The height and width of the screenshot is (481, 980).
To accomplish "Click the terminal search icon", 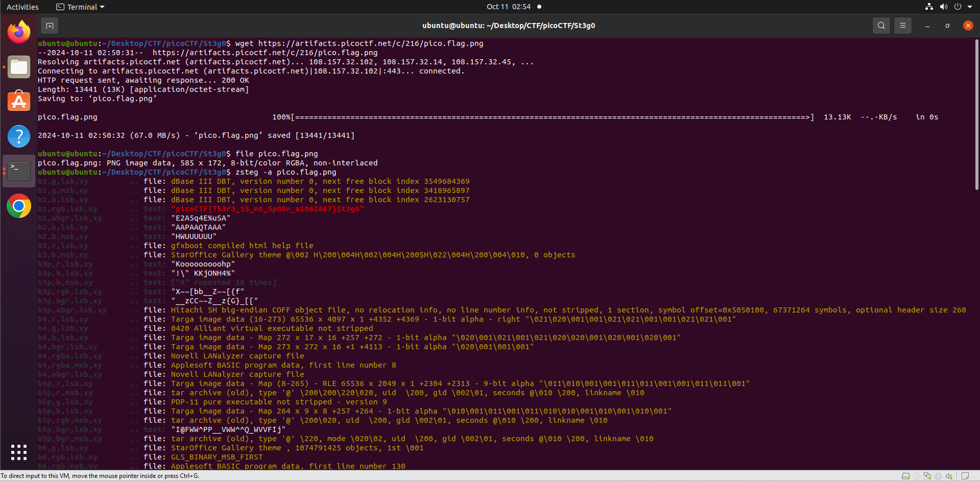I will 881,26.
